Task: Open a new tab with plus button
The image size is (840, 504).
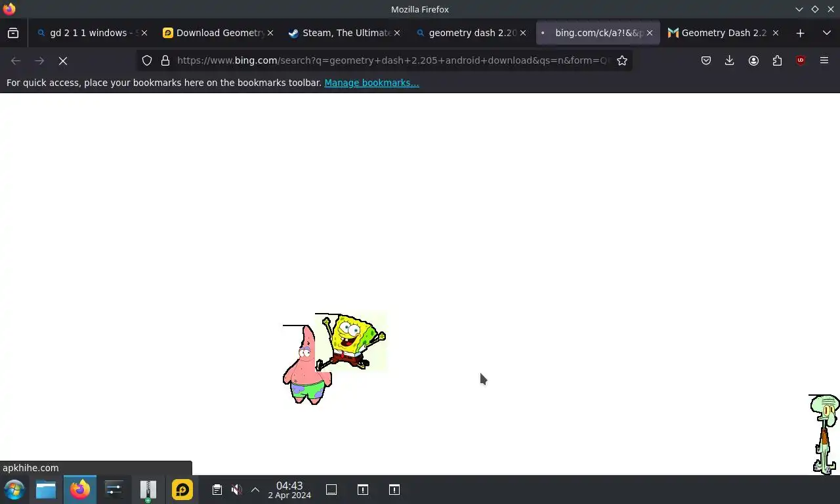Action: click(800, 33)
